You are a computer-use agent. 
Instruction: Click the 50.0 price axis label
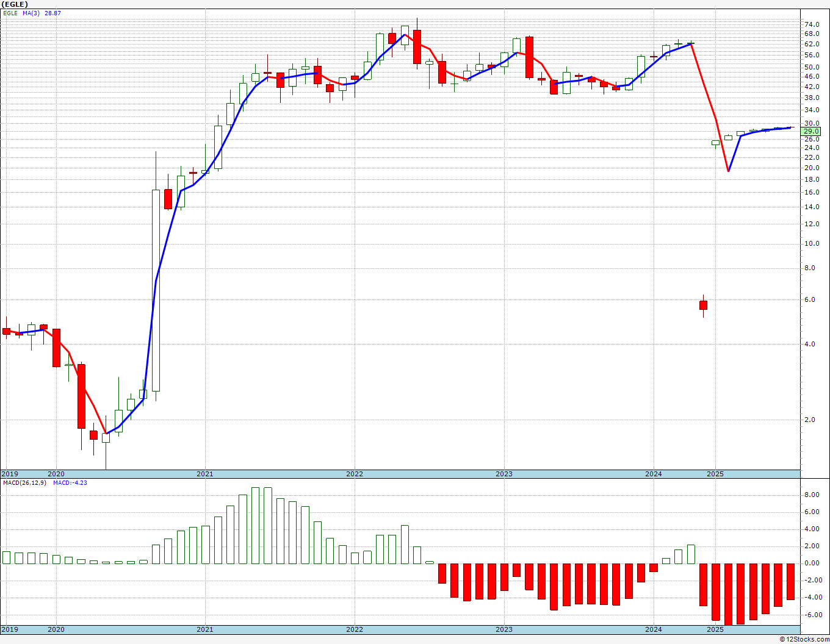(x=812, y=67)
